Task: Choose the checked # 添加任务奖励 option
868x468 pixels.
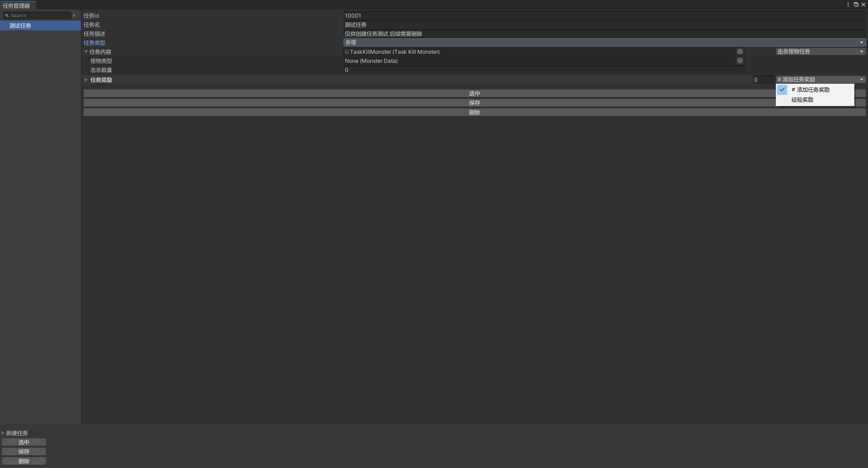Action: coord(815,90)
